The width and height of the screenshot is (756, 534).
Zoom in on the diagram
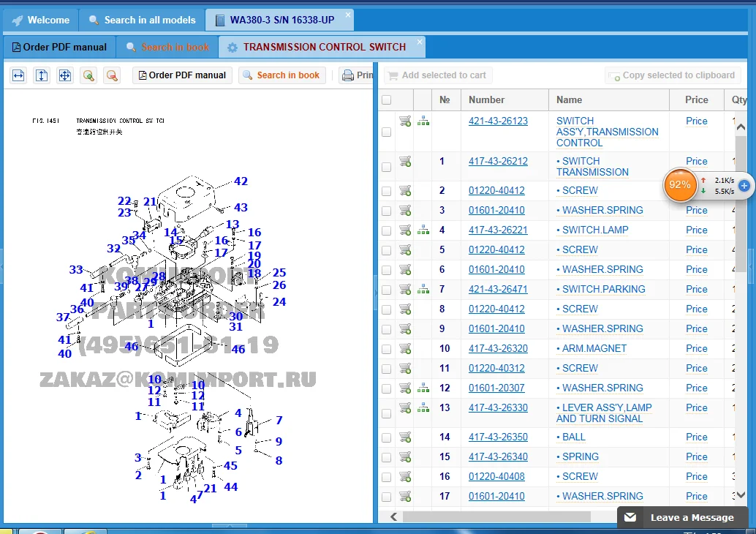(x=88, y=75)
